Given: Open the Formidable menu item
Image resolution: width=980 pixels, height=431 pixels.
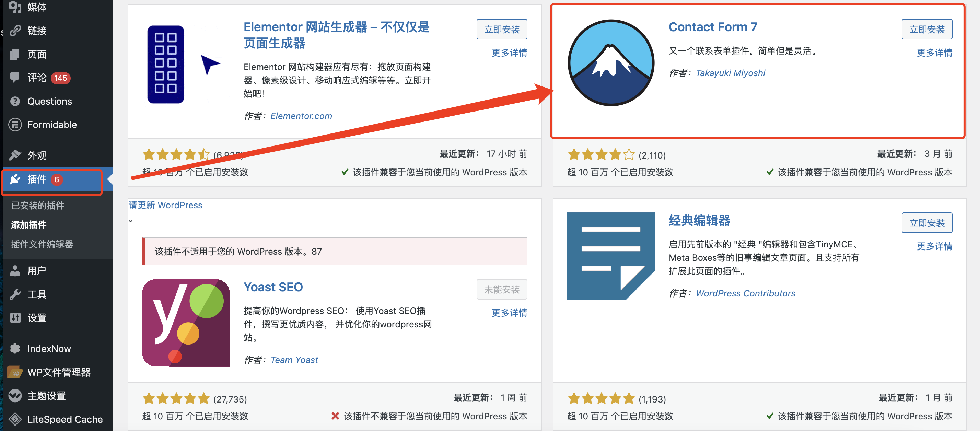Looking at the screenshot, I should (x=52, y=124).
